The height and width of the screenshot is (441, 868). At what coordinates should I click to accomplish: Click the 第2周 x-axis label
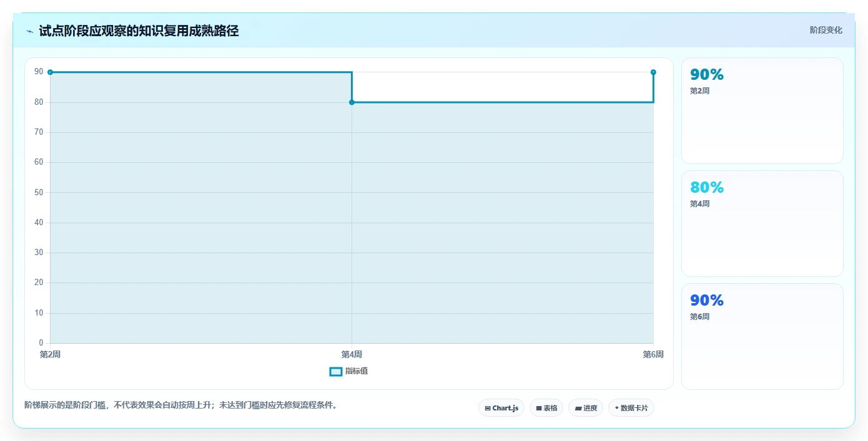(50, 354)
